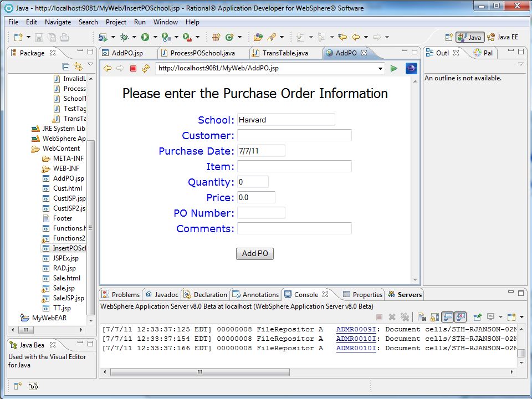Click the console horizontal scrollbar thumb

pyautogui.click(x=200, y=372)
